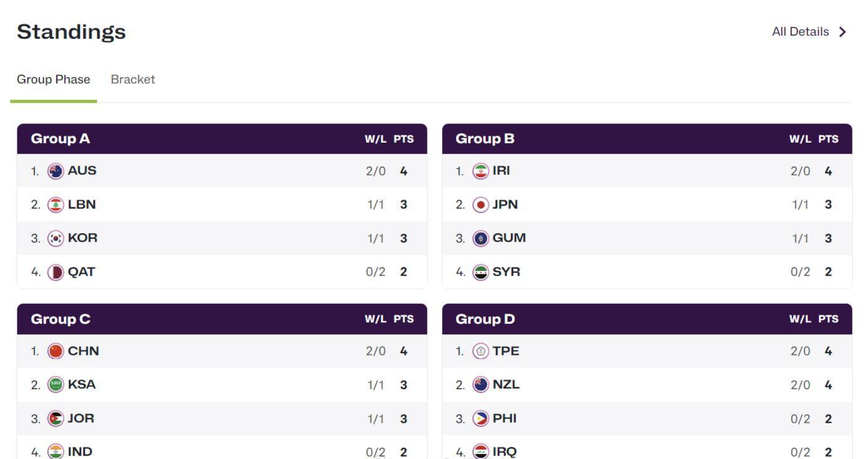Screen dimensions: 868x459
Task: Click the Lebanon flag in Group A
Action: coord(55,205)
